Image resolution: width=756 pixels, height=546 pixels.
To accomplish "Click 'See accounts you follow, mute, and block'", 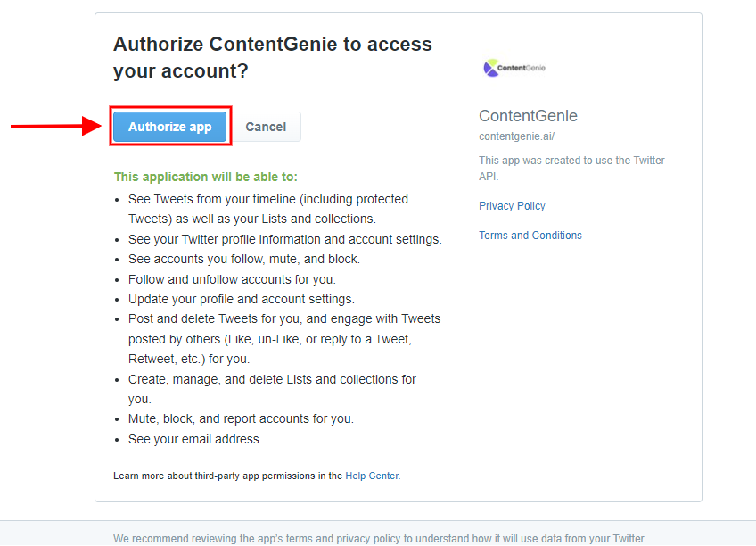I will tap(244, 259).
